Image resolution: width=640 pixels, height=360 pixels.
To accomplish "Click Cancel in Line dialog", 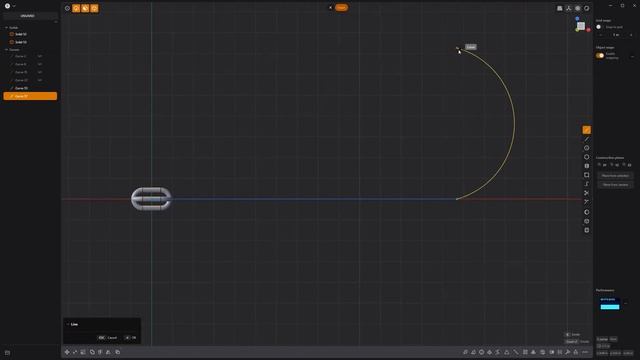I will (107, 338).
